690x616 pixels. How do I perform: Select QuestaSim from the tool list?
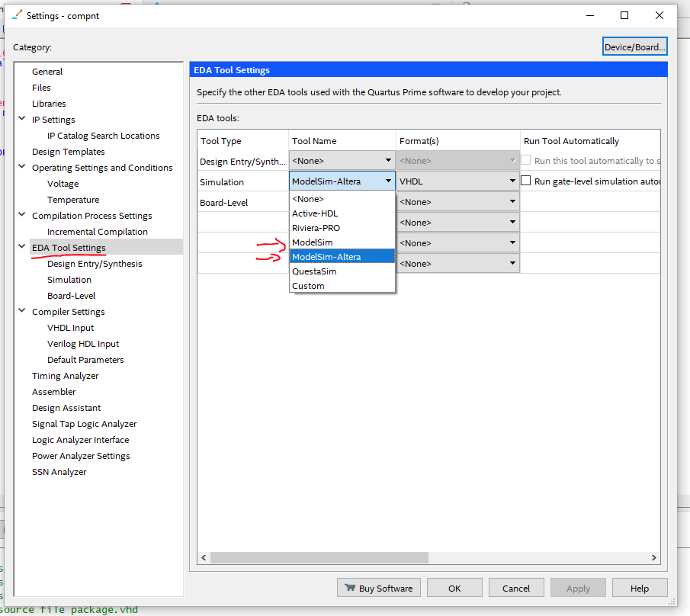click(x=314, y=271)
